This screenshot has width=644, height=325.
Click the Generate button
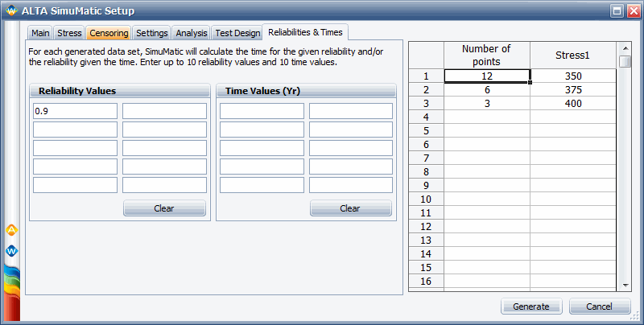point(531,306)
